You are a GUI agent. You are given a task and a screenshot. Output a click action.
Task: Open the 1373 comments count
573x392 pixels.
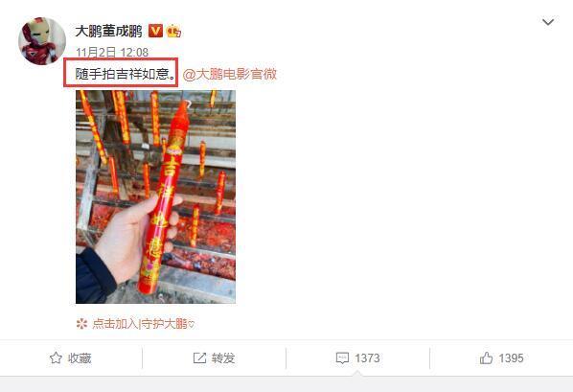tap(367, 358)
